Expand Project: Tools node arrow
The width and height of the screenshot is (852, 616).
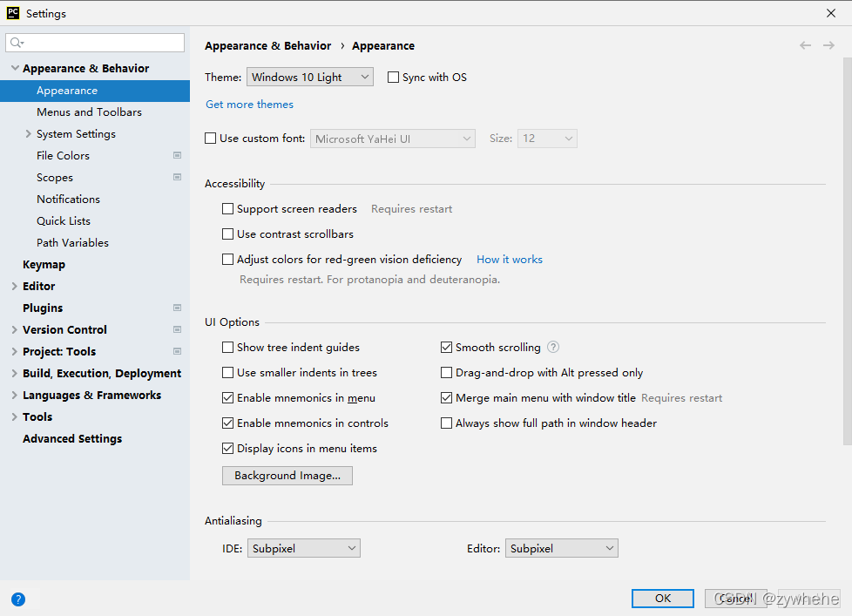(15, 351)
